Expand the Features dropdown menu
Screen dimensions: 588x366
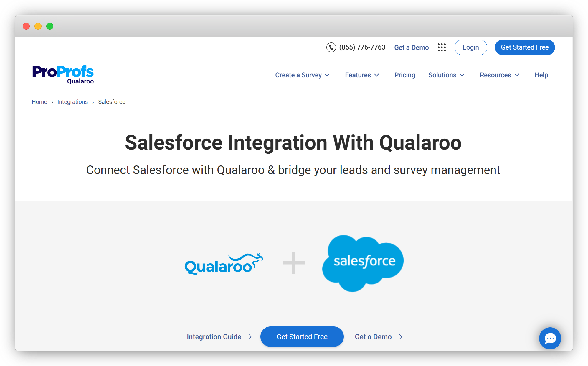361,75
